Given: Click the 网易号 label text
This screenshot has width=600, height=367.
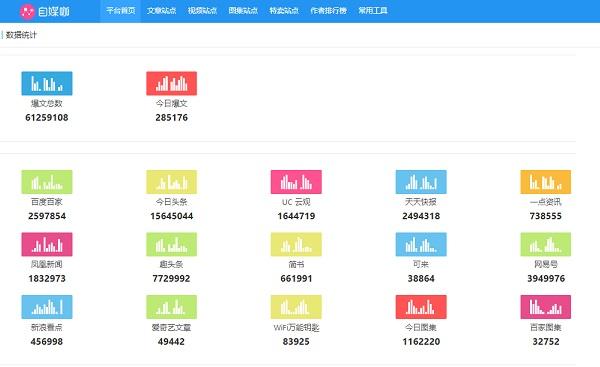Looking at the screenshot, I should (546, 264).
